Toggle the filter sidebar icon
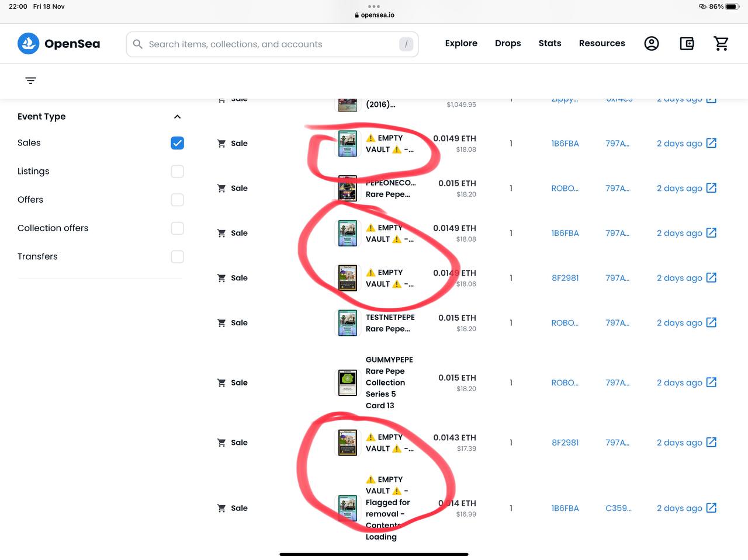Image resolution: width=748 pixels, height=560 pixels. tap(31, 81)
